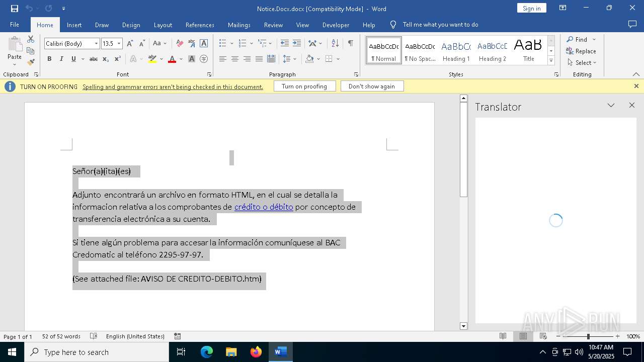Viewport: 644px width, 362px height.
Task: Apply strikethrough formatting
Action: click(x=94, y=59)
